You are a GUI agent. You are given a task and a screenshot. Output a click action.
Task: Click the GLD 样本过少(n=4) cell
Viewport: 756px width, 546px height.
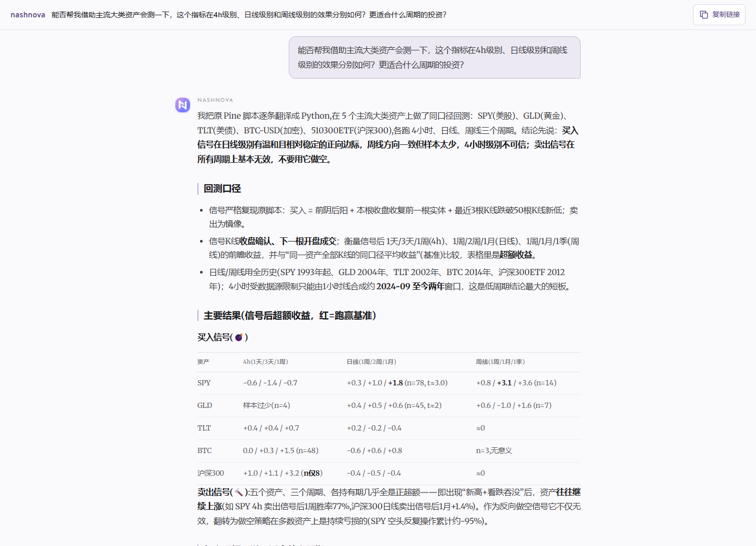pos(267,405)
